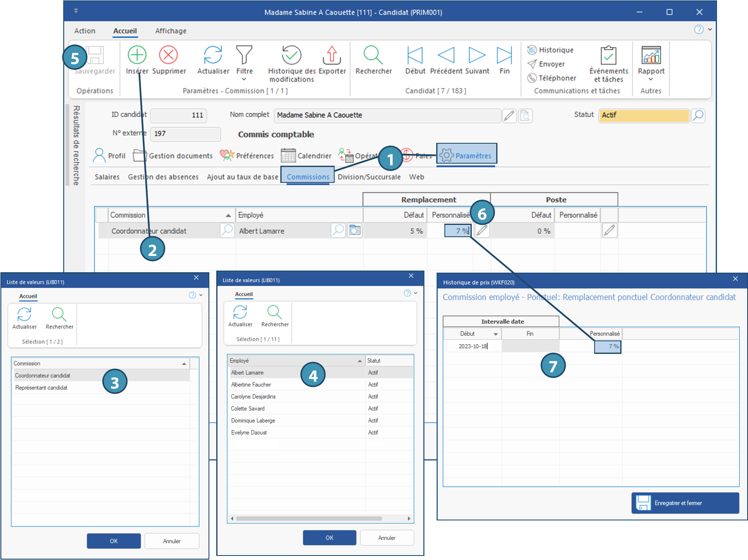The height and width of the screenshot is (560, 748).
Task: Open the Début column dropdown arrow
Action: click(x=495, y=334)
